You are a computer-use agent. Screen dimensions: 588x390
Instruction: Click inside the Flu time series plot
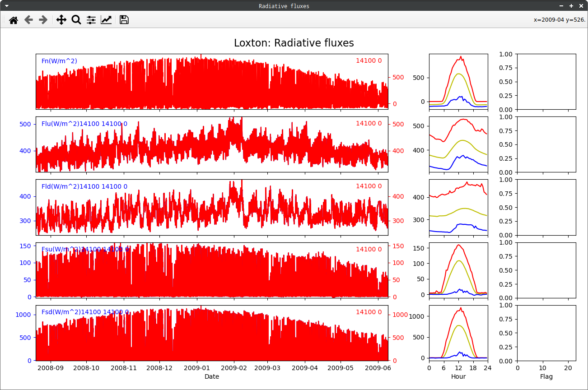click(212, 144)
